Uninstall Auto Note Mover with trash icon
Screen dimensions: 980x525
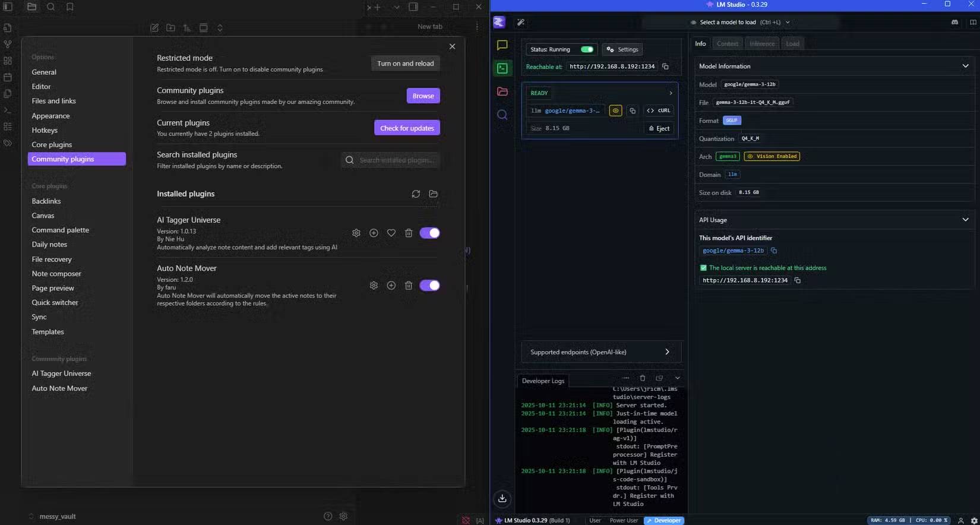[x=409, y=285]
